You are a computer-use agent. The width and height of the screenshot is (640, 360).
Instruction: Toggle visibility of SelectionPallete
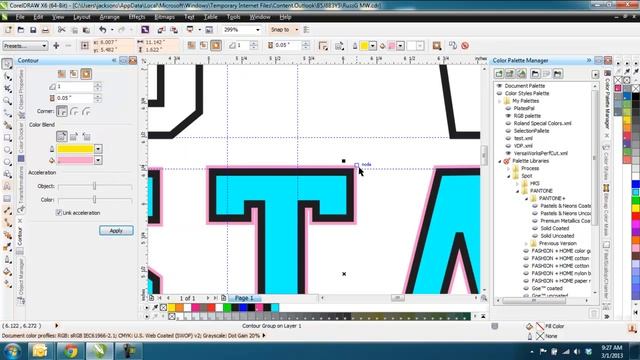point(508,131)
